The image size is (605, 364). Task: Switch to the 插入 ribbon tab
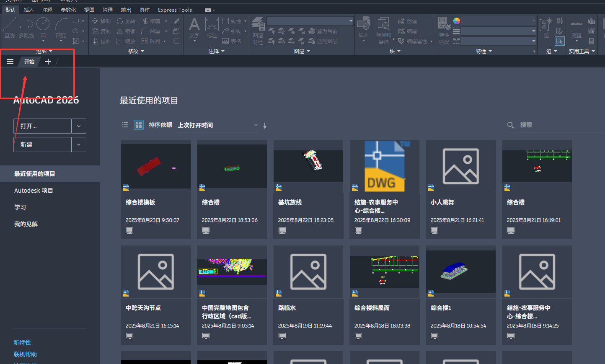(28, 10)
